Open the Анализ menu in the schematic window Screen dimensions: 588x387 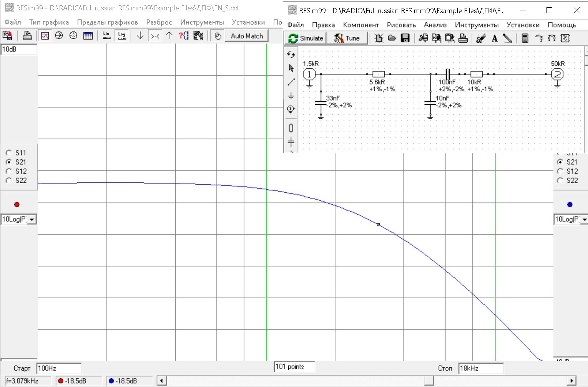(435, 25)
